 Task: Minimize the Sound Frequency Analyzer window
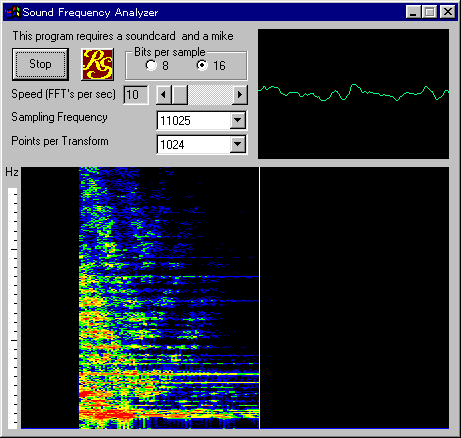[413, 12]
